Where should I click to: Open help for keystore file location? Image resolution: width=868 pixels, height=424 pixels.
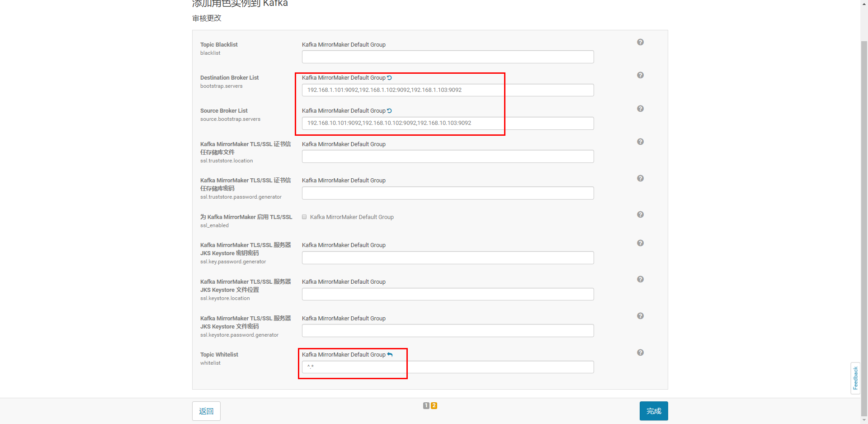(640, 279)
